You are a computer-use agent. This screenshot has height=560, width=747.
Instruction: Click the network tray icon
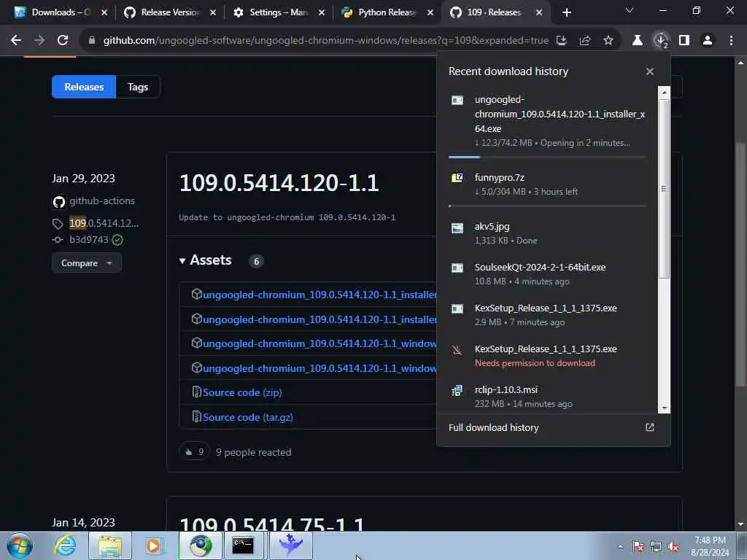pyautogui.click(x=656, y=547)
